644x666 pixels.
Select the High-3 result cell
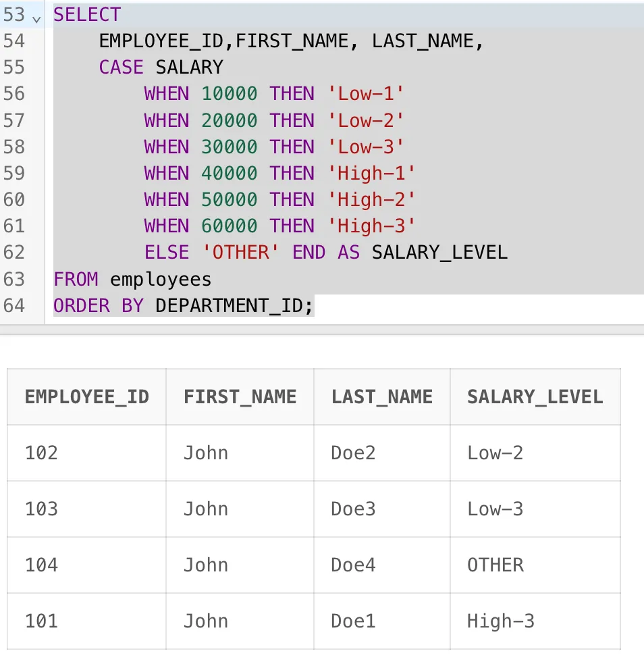(x=535, y=621)
